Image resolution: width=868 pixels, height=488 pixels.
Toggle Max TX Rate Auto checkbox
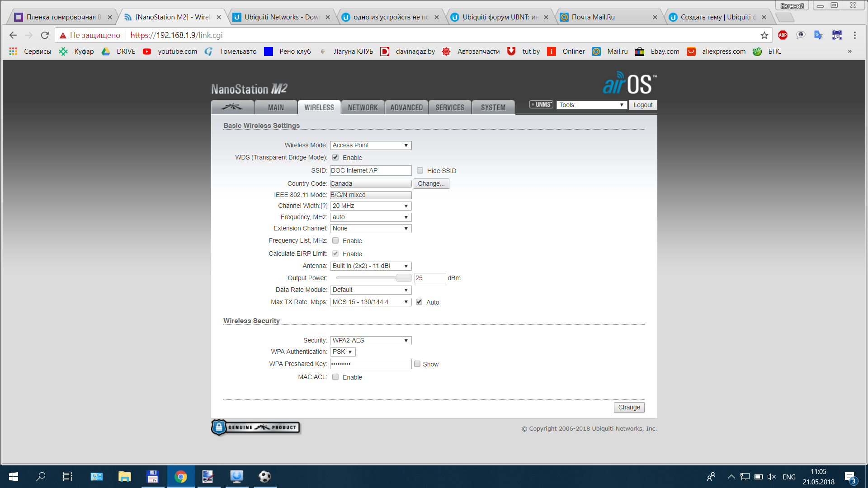point(419,302)
